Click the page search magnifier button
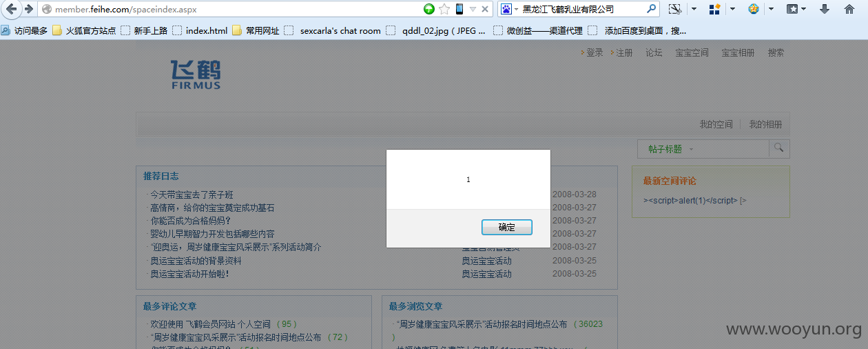Viewport: 868px width, 349px height. pyautogui.click(x=779, y=148)
